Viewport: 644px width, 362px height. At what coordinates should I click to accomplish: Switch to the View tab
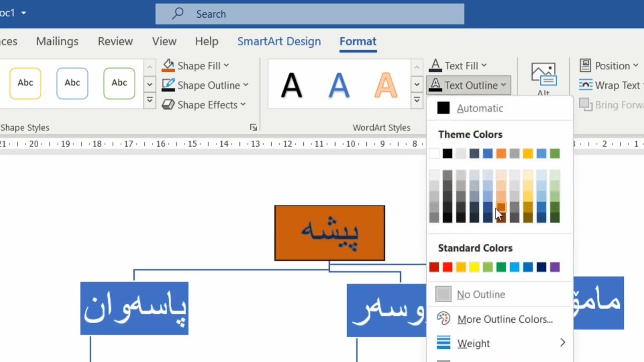164,42
